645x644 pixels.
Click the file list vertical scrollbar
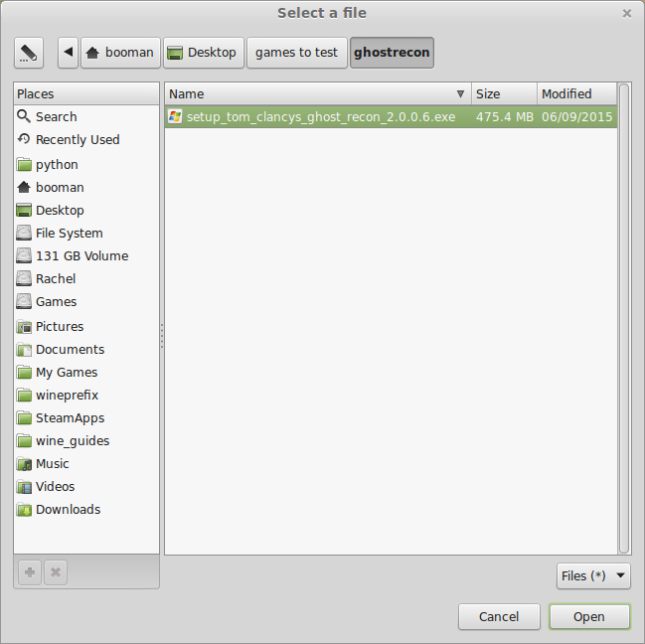pyautogui.click(x=624, y=318)
